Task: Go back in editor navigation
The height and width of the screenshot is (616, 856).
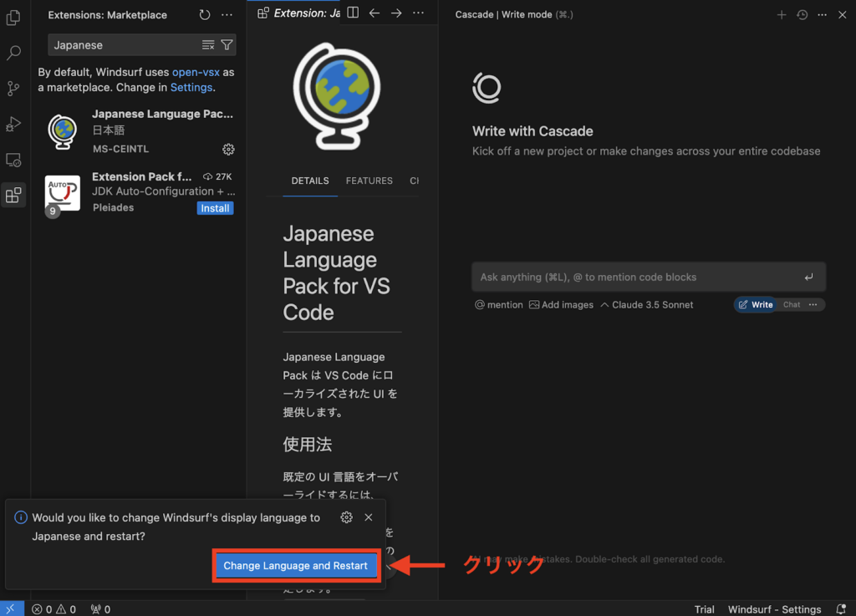Action: click(374, 13)
